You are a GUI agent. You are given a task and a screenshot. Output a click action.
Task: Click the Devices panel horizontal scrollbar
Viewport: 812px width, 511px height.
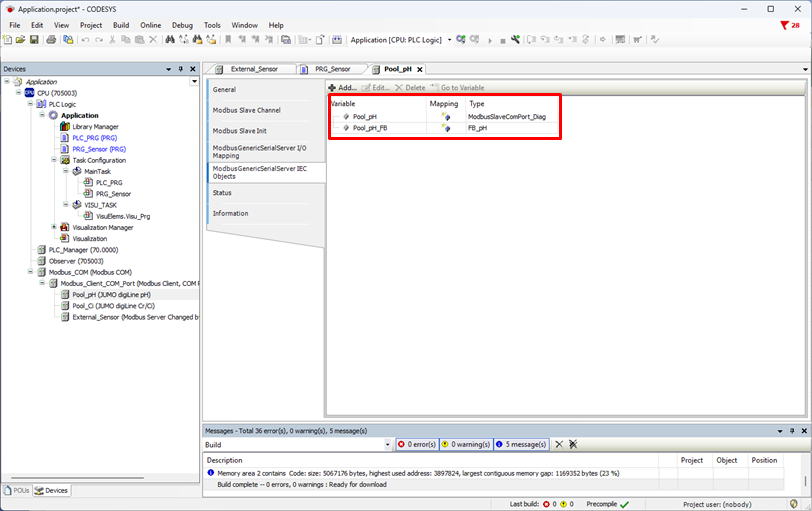[x=77, y=478]
